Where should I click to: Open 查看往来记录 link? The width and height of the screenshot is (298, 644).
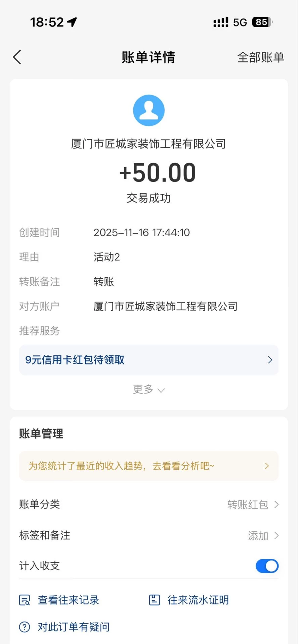tap(69, 600)
